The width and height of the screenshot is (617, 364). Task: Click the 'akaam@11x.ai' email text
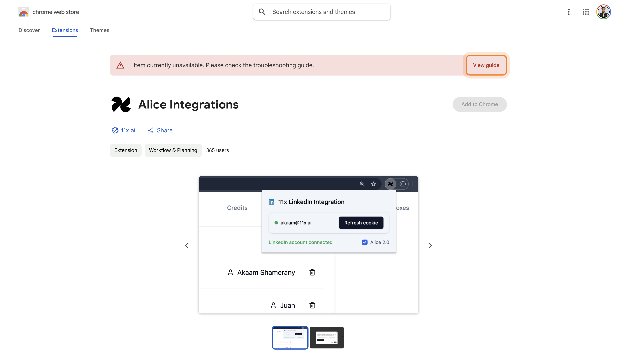tap(296, 223)
